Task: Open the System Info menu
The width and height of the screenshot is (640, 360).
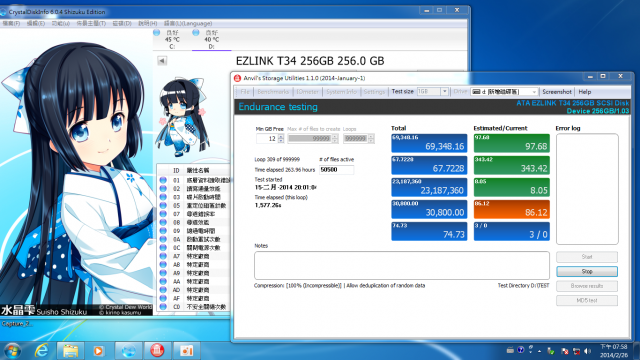Action: (x=341, y=92)
